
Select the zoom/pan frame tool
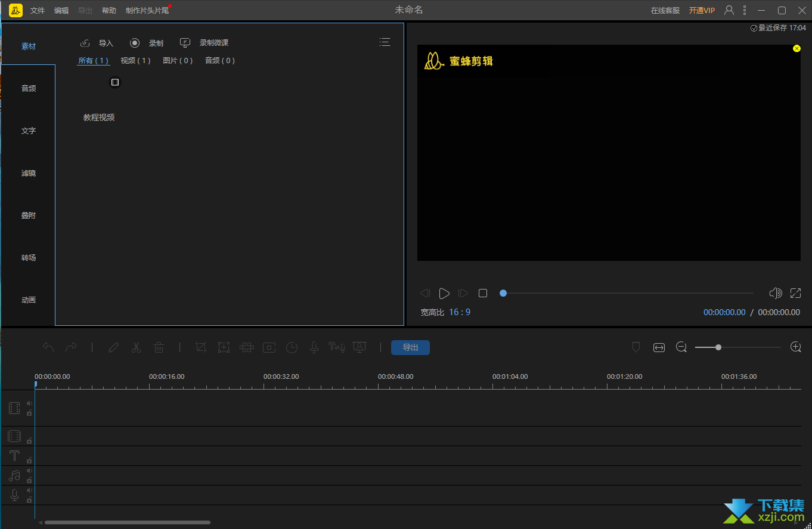(224, 347)
